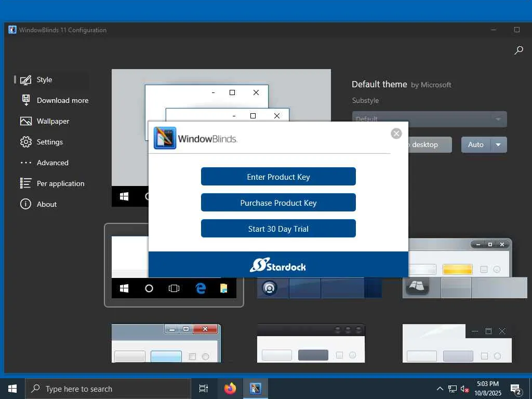The width and height of the screenshot is (532, 399).
Task: Click the Wallpaper picture icon
Action: [x=26, y=121]
